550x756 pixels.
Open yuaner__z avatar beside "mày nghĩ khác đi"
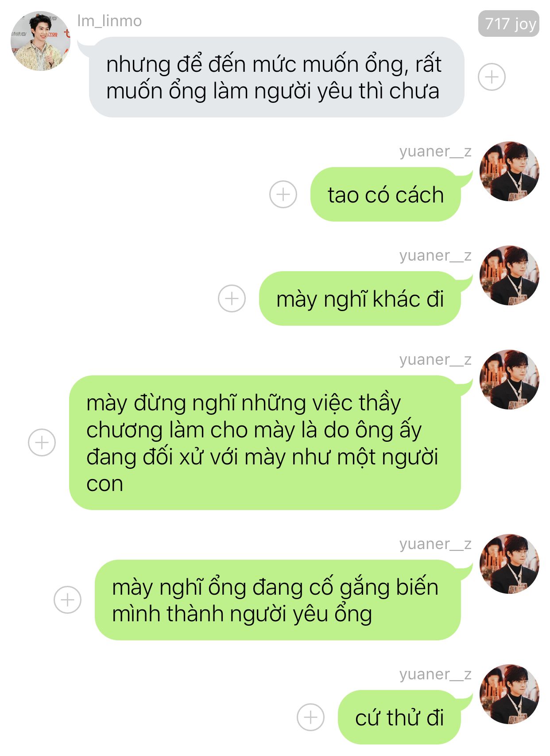tap(509, 275)
